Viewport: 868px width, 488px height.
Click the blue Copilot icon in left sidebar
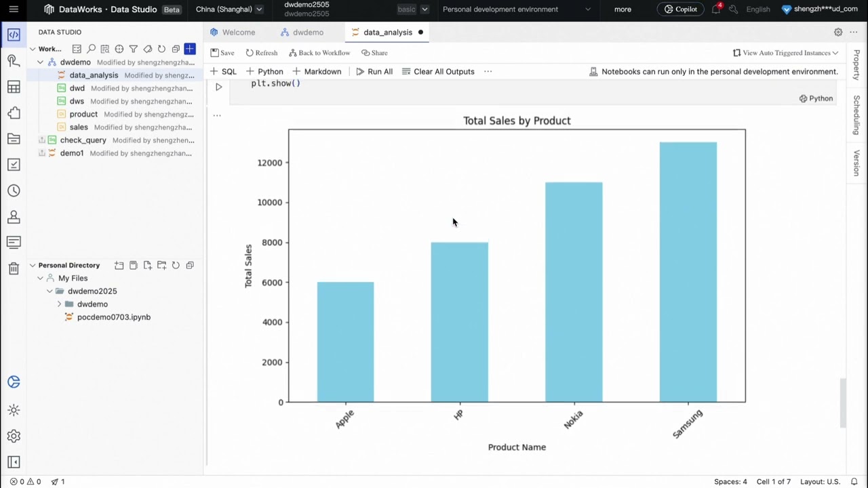[x=14, y=382]
